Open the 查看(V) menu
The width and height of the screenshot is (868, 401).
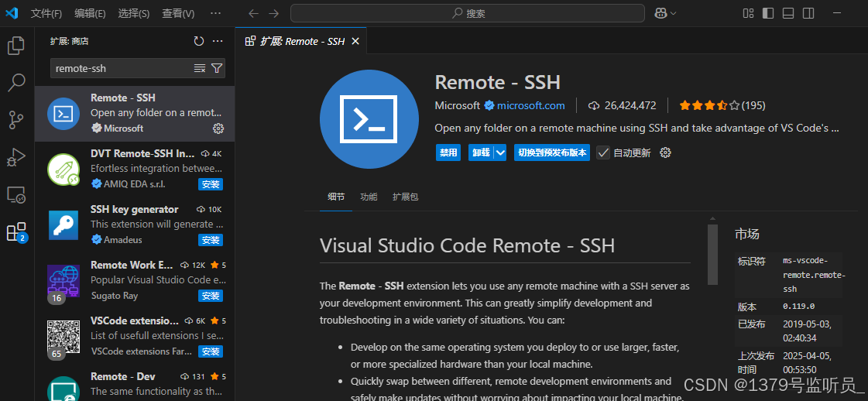[178, 14]
